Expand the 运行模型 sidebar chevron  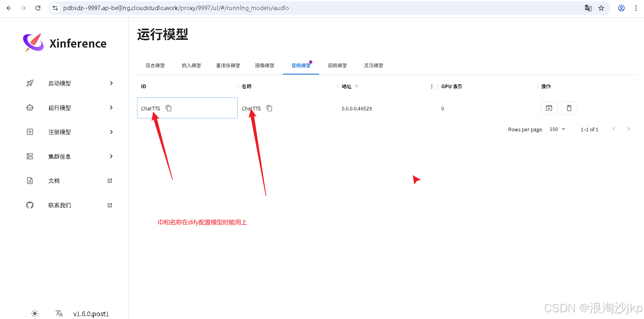click(111, 108)
